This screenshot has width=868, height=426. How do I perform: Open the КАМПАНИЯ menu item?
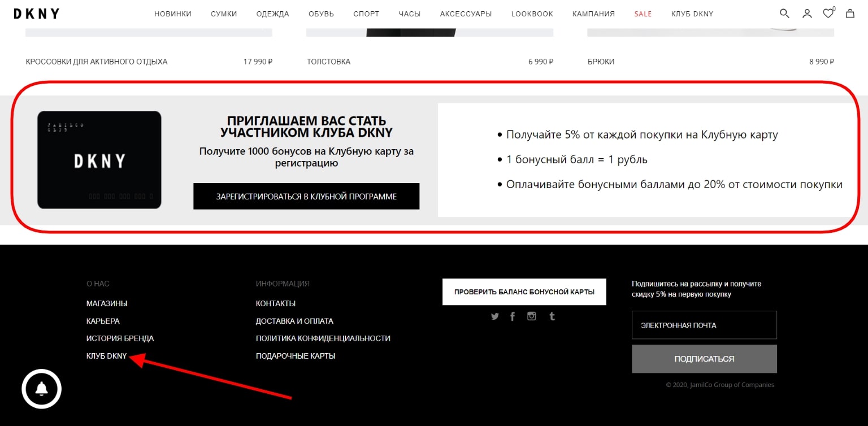point(593,14)
